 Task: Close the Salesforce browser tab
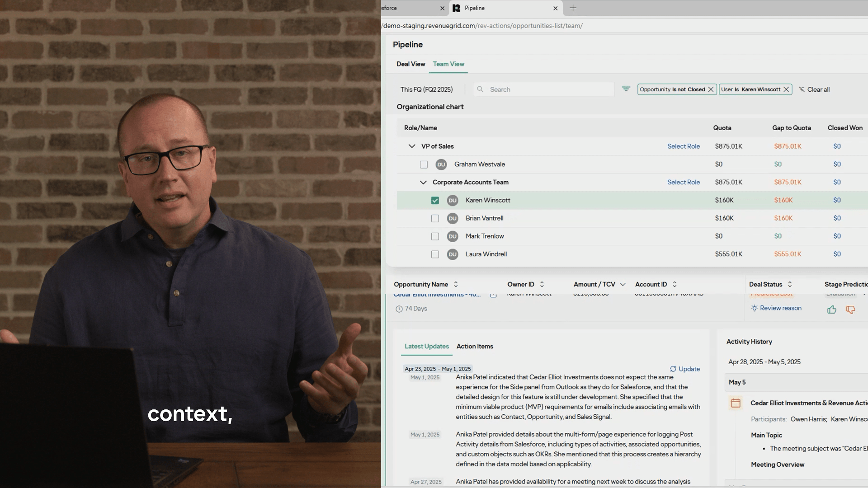(442, 8)
